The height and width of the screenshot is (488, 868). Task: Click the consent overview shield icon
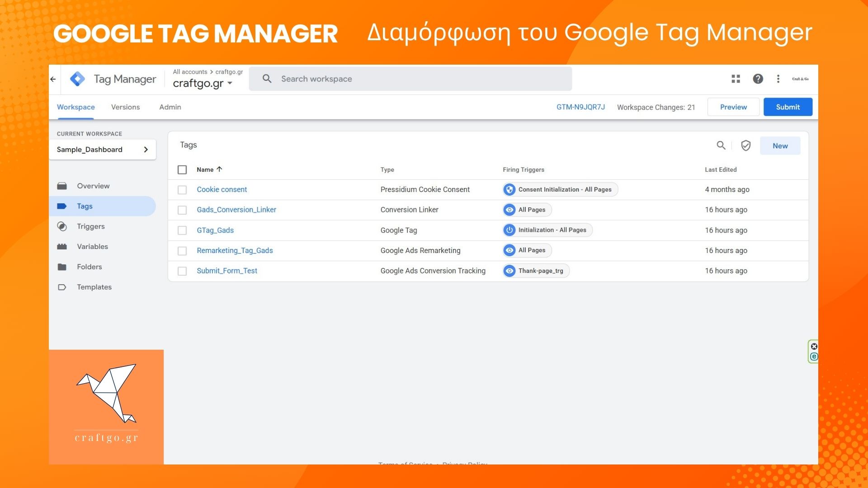(745, 145)
